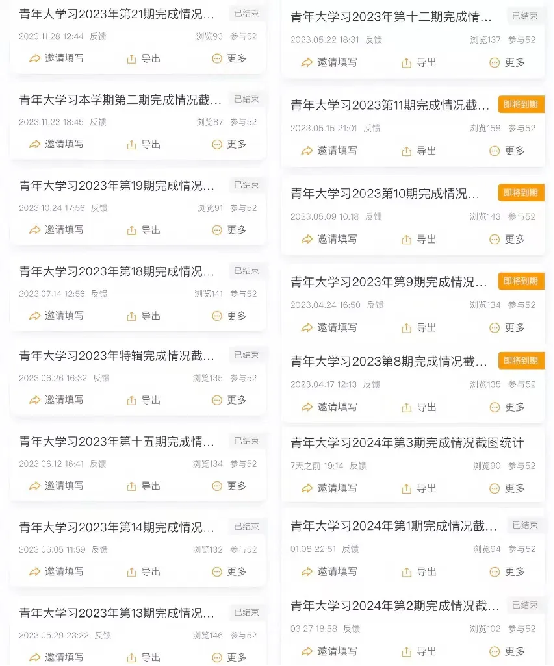Image resolution: width=554 pixels, height=666 pixels.
Task: Click invite icon on 2023第8期 card
Action: (x=307, y=407)
